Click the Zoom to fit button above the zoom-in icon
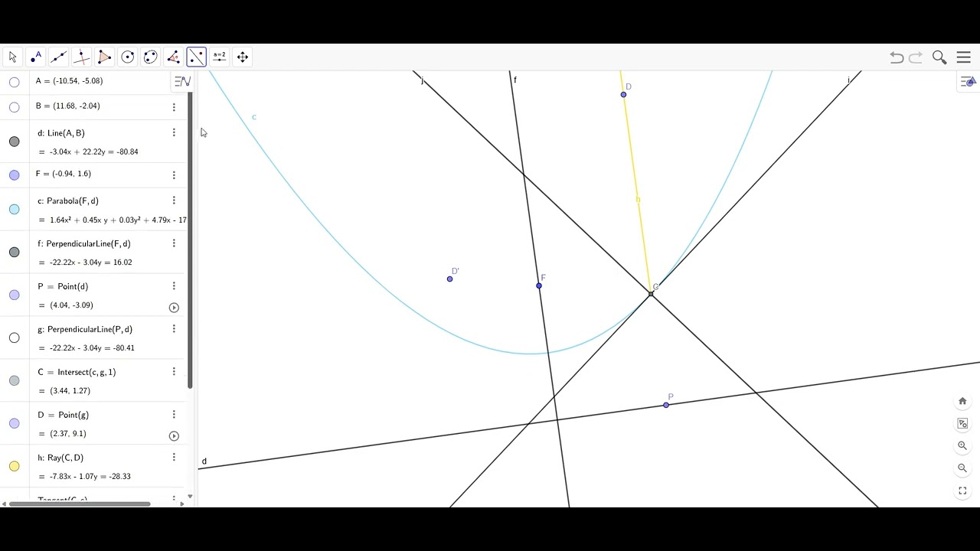 coord(962,423)
